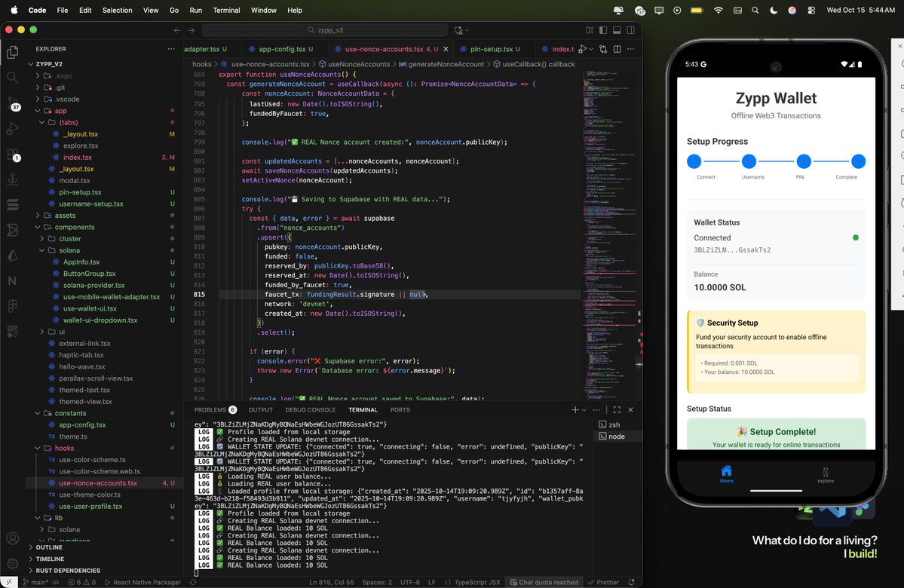Toggle the bottom Panel visibility
Image resolution: width=904 pixels, height=588 pixels.
coord(617,30)
